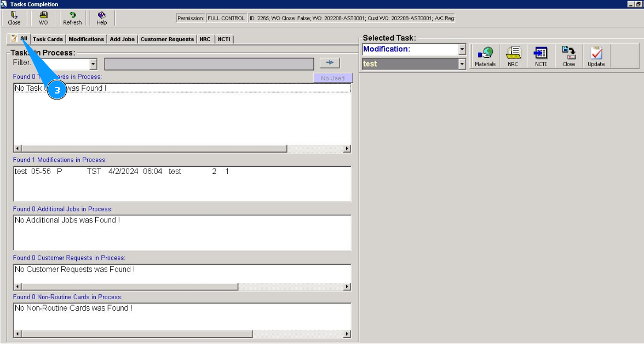The image size is (644, 344).
Task: Click the No Used button
Action: (x=333, y=78)
